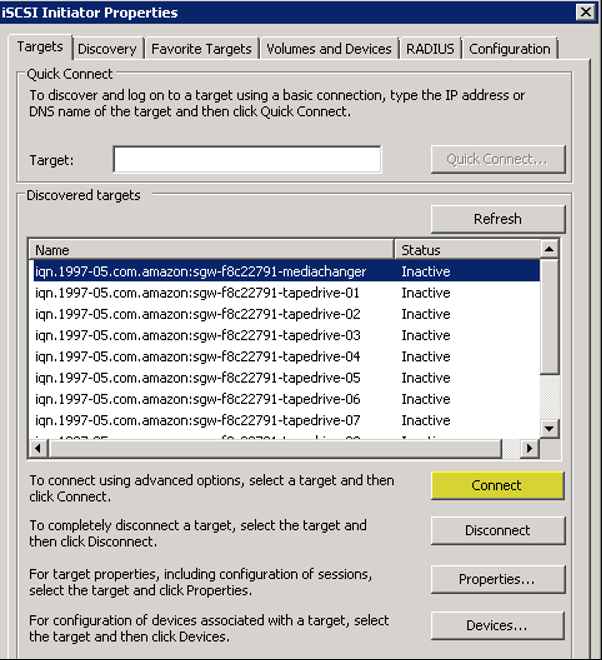This screenshot has height=660, width=602.
Task: Select the tapedrive-05 target row
Action: click(287, 378)
